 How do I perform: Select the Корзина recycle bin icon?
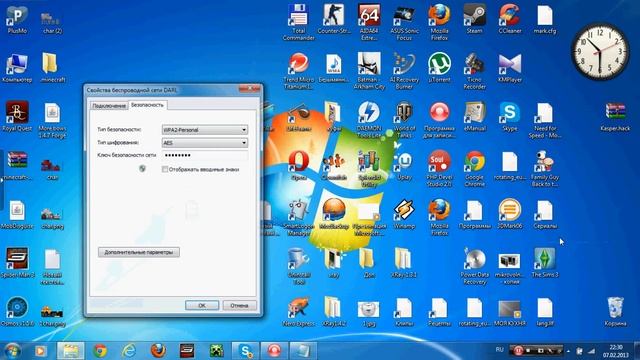tap(615, 312)
